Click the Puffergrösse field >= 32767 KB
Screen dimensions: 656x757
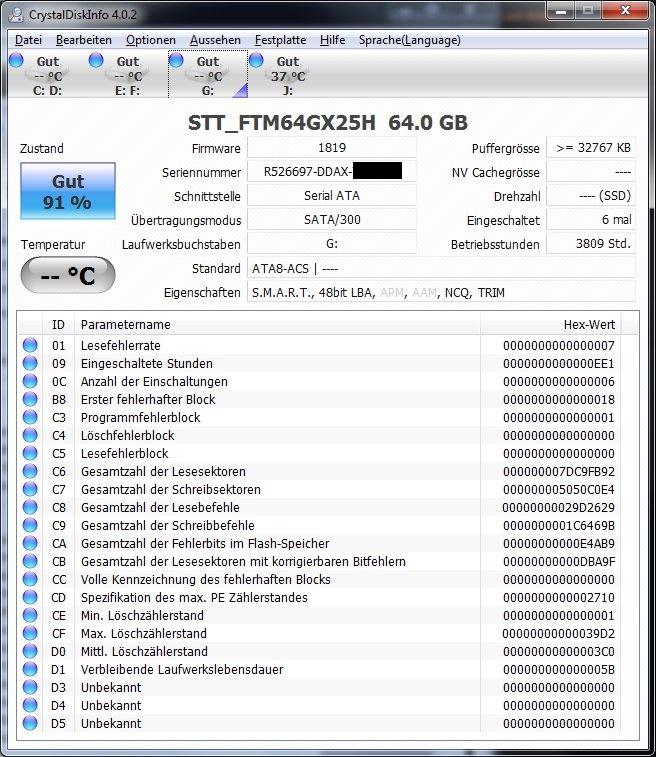tap(591, 148)
